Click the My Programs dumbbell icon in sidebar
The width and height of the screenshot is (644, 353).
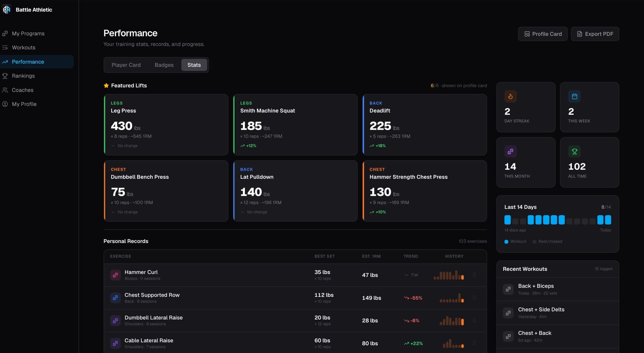tap(5, 33)
